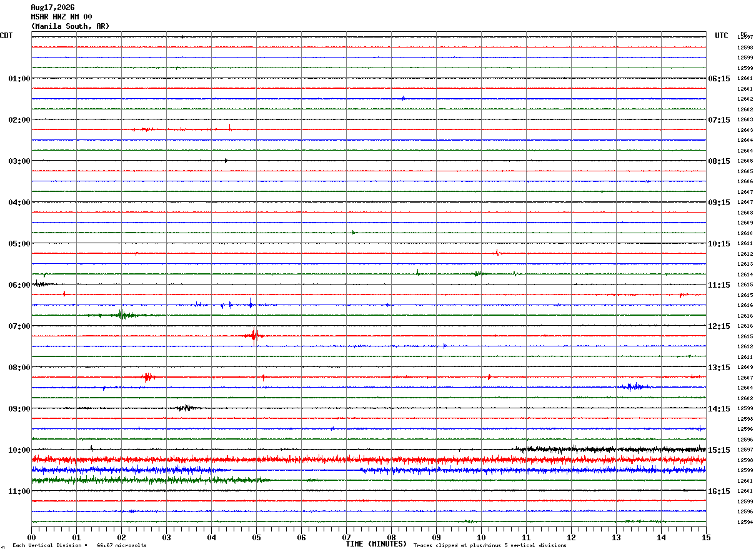Image resolution: width=756 pixels, height=554 pixels.
Task: Click the UTC timezone label
Action: (x=722, y=36)
